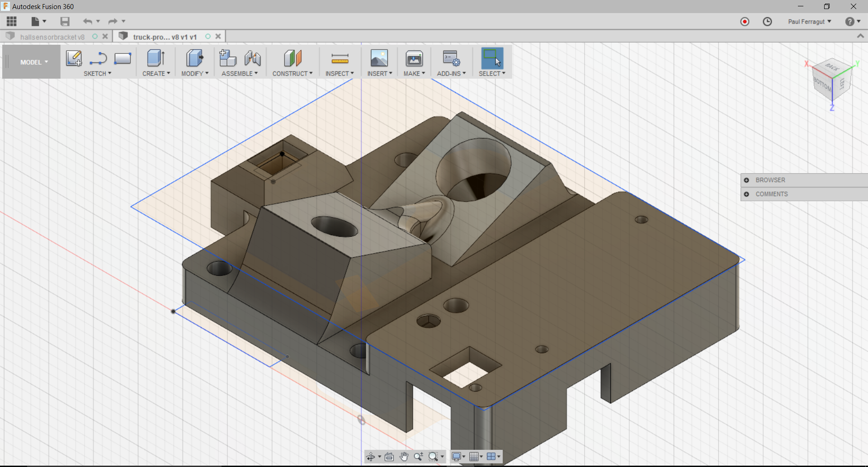Select the Pan hand tool
Screen dimensions: 868x467
click(404, 457)
